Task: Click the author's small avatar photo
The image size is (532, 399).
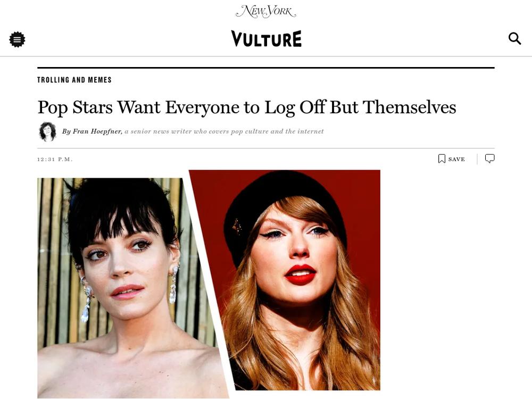Action: click(47, 131)
